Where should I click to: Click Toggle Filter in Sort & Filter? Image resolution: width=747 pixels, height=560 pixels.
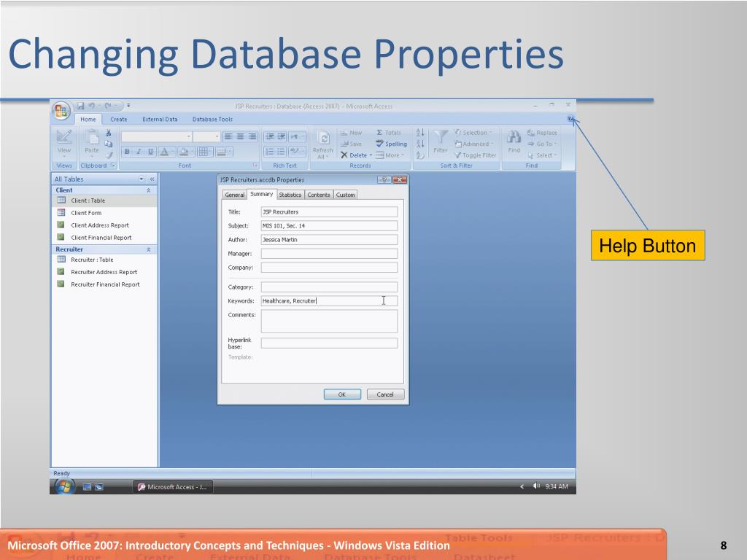tap(475, 155)
